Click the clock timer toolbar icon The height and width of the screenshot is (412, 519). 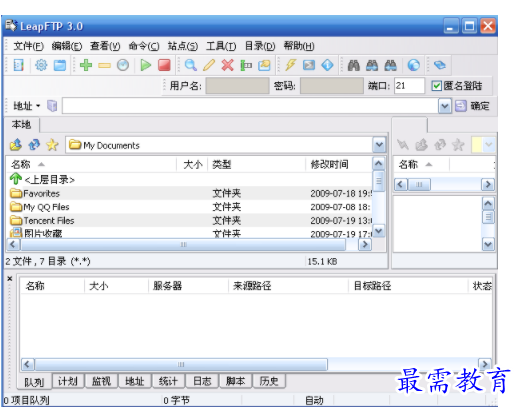123,65
